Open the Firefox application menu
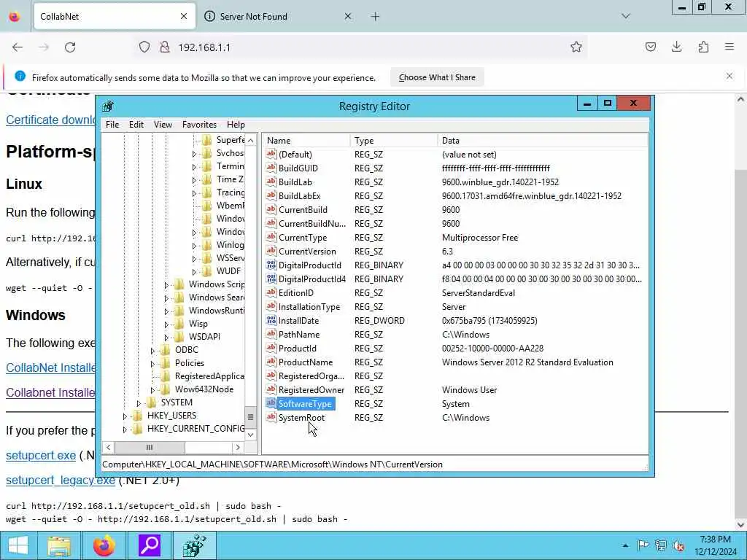The image size is (747, 560). click(729, 47)
